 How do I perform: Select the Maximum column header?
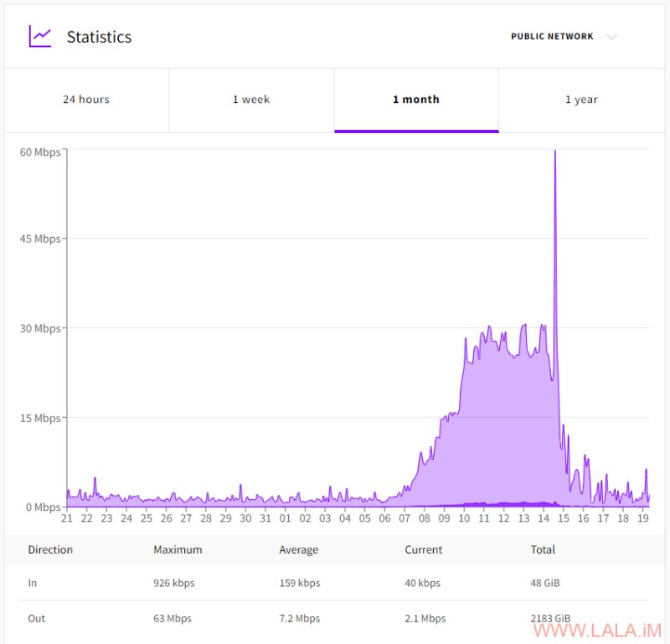coord(178,549)
